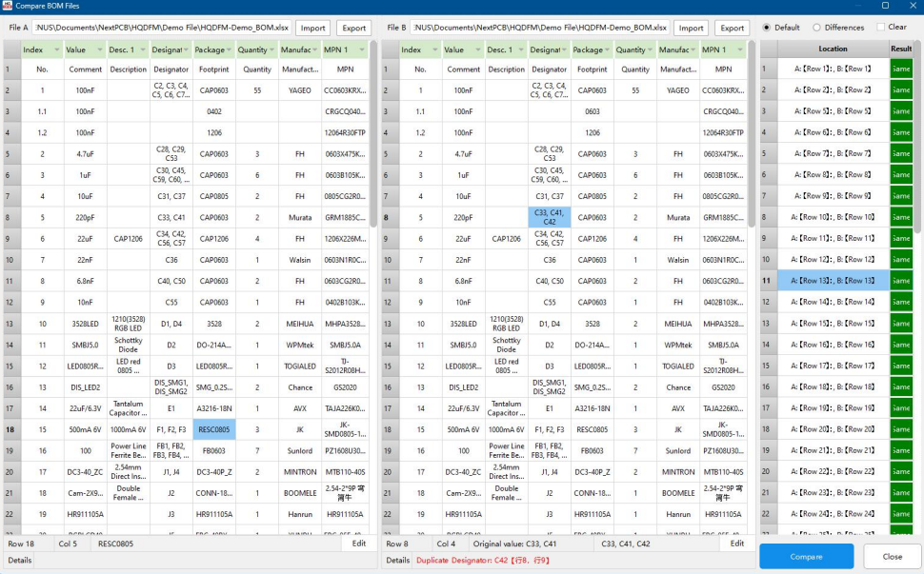Click Edit in File A status bar
The width and height of the screenshot is (924, 574).
[x=358, y=544]
